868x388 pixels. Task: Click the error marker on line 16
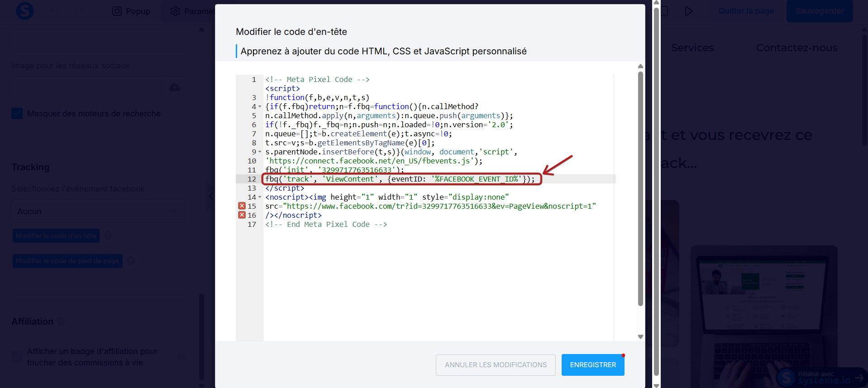tap(242, 215)
